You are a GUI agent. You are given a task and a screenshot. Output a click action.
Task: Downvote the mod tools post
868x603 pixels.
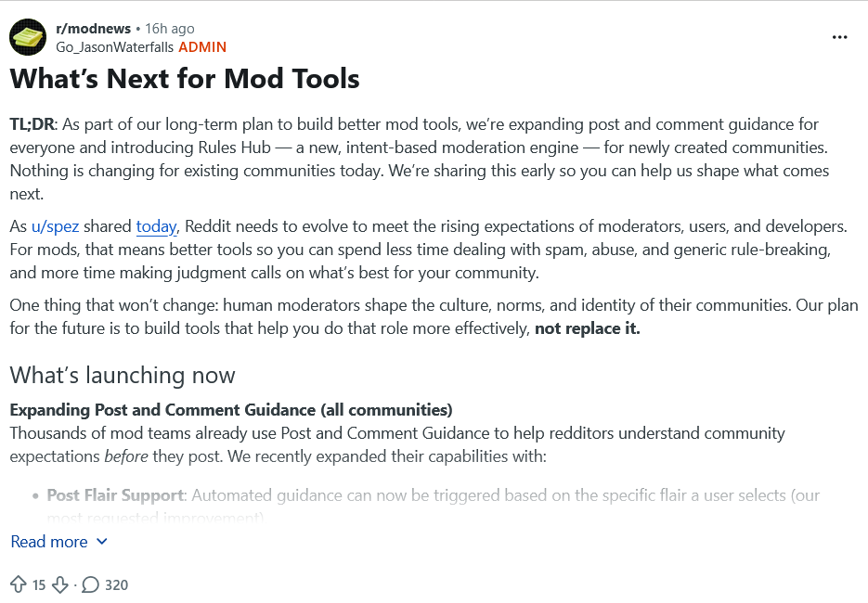pos(59,584)
